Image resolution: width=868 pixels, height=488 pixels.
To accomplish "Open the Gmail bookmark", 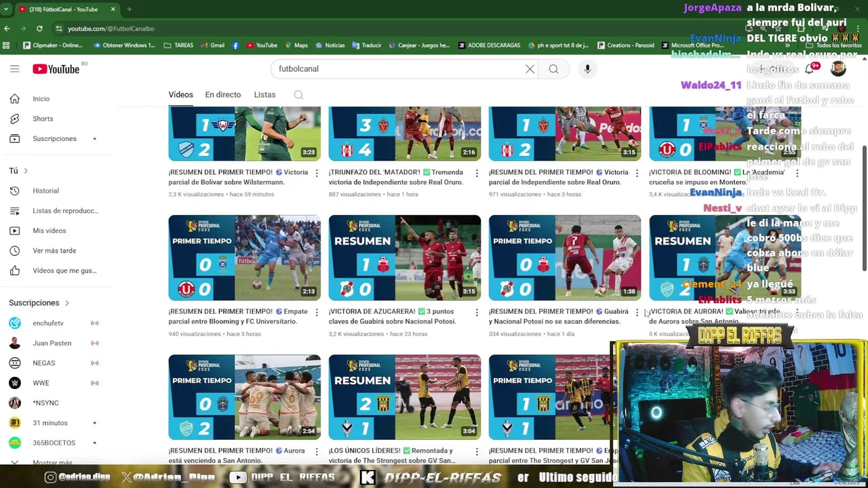I will 212,45.
